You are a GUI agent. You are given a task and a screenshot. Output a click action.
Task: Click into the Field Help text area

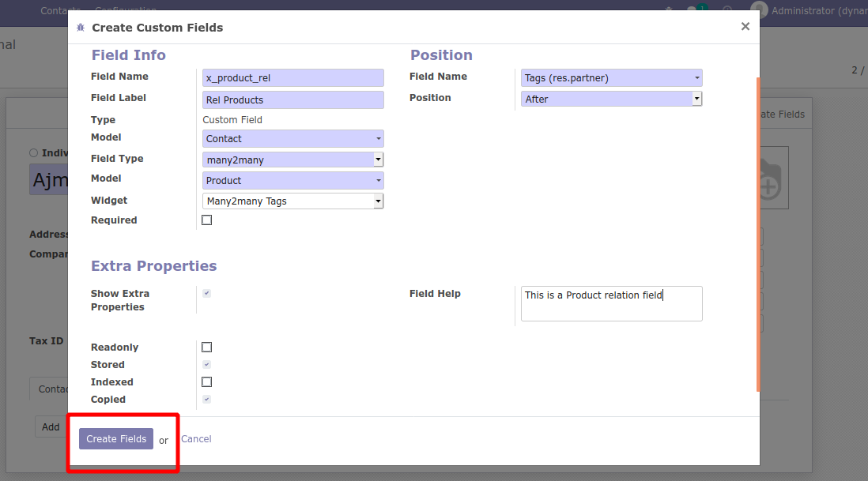coord(611,304)
